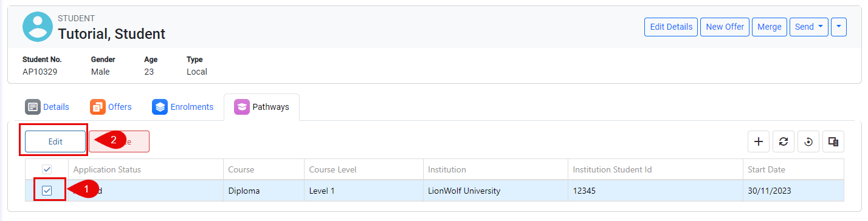Refresh the pathways grid
Viewport: 868px width, 221px height.
tap(784, 141)
